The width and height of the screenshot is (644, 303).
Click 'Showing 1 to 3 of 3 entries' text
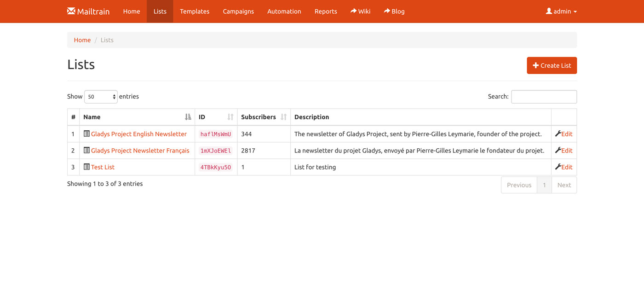[105, 184]
